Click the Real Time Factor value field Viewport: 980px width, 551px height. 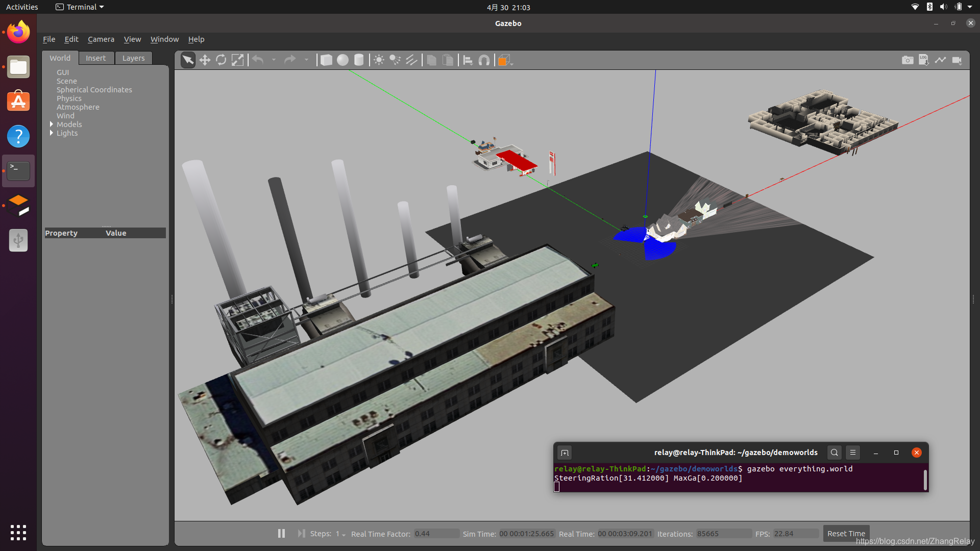[x=436, y=534]
